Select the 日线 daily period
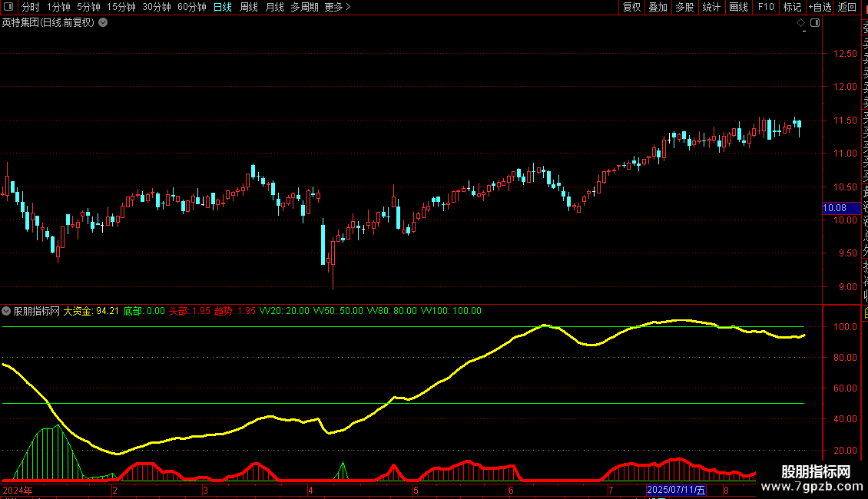Screen dimensions: 868x499 point(223,7)
